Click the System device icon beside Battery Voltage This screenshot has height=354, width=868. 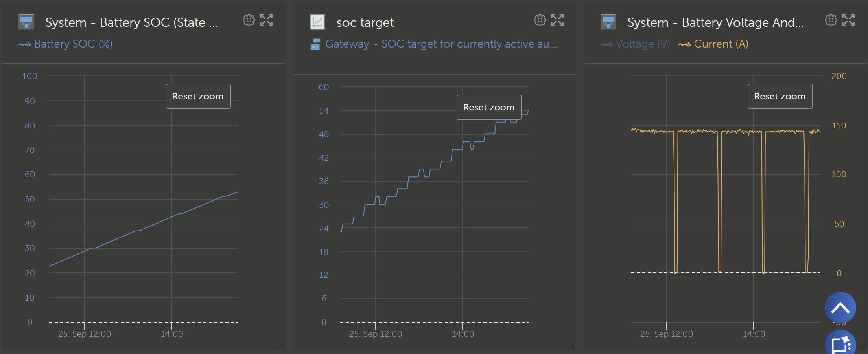pyautogui.click(x=608, y=22)
